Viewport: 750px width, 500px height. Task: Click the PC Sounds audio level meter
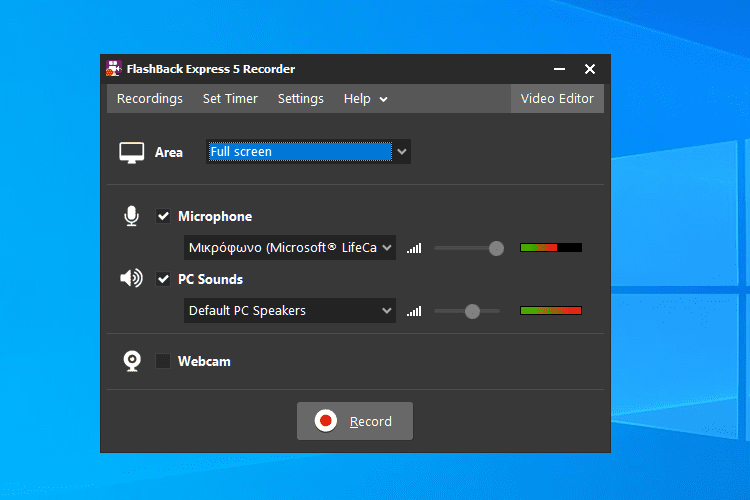pyautogui.click(x=551, y=311)
